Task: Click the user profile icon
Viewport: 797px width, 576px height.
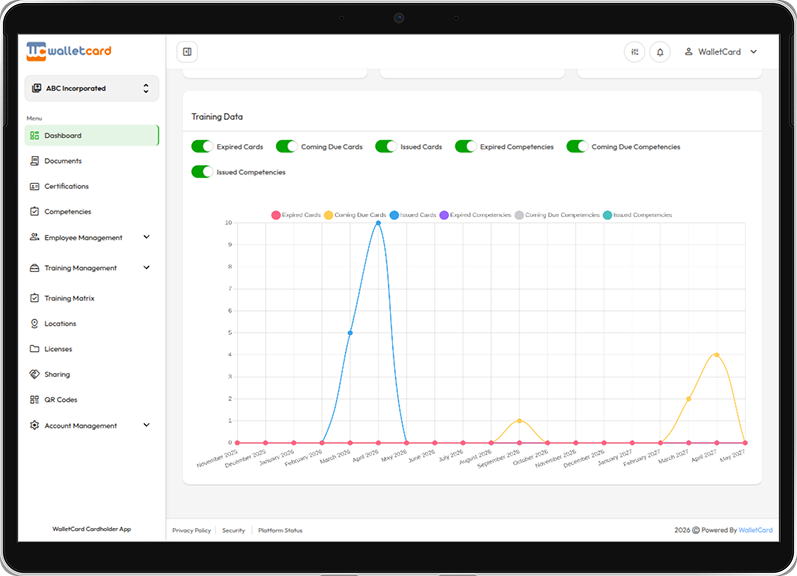Action: [x=688, y=51]
